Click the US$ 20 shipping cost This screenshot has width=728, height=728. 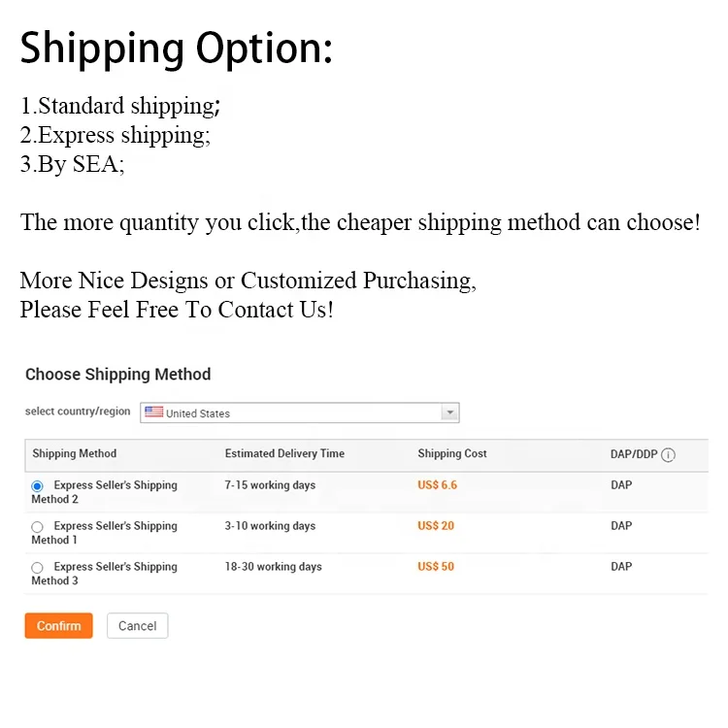click(x=436, y=526)
